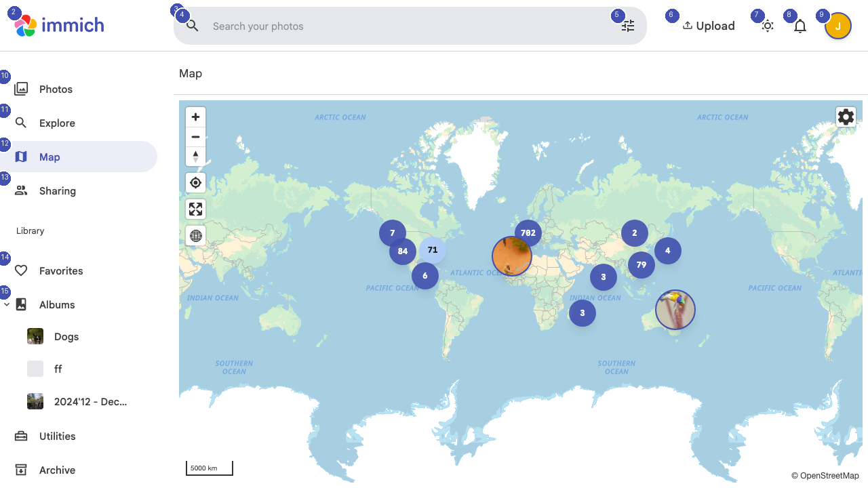Click the geolocate crosshair control on the map
The width and height of the screenshot is (868, 488).
[x=195, y=182]
